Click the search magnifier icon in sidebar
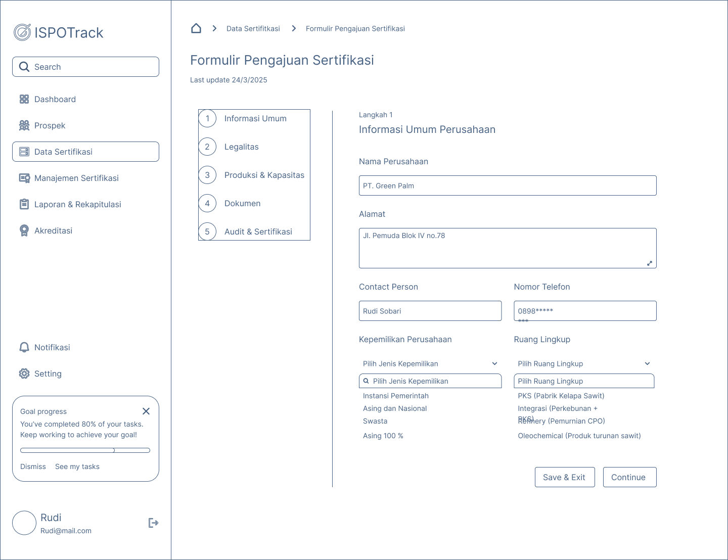 (24, 67)
